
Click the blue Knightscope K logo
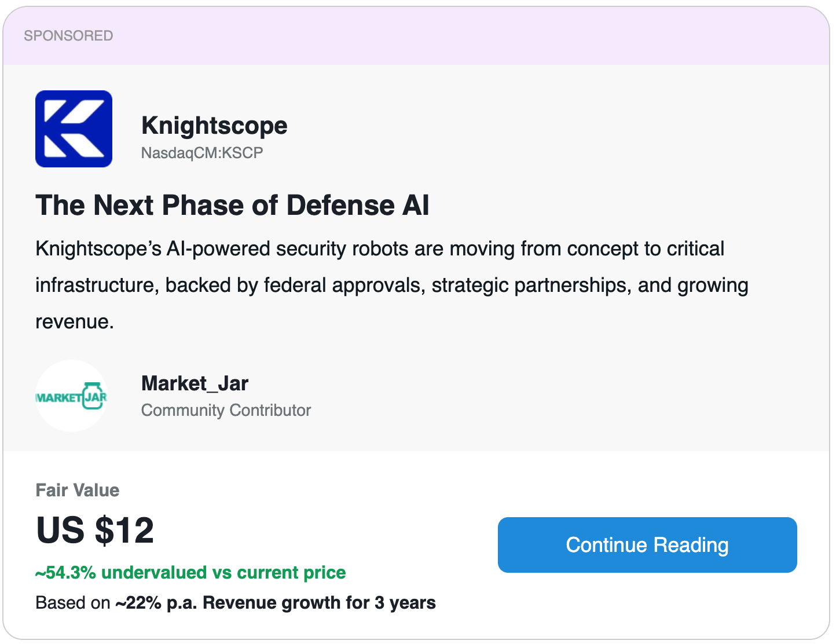click(x=74, y=129)
